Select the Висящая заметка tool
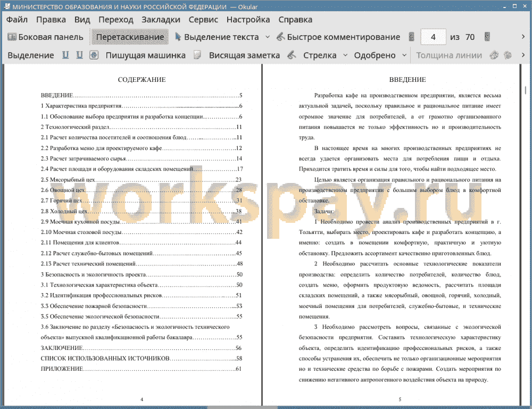 pyautogui.click(x=244, y=55)
